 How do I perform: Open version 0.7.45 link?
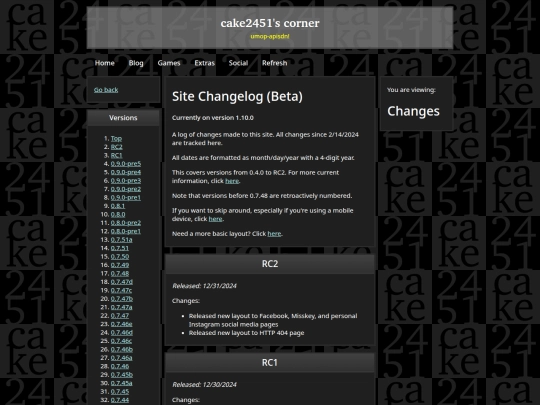(120, 392)
